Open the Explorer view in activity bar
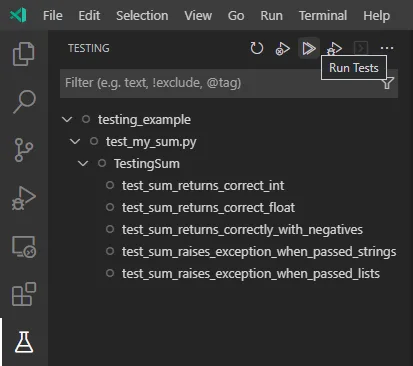 [24, 54]
